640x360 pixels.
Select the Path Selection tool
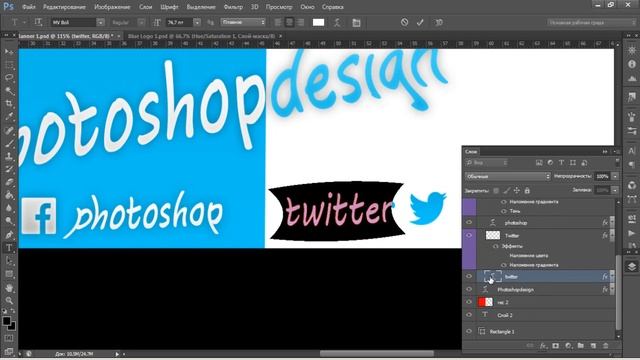coord(9,261)
